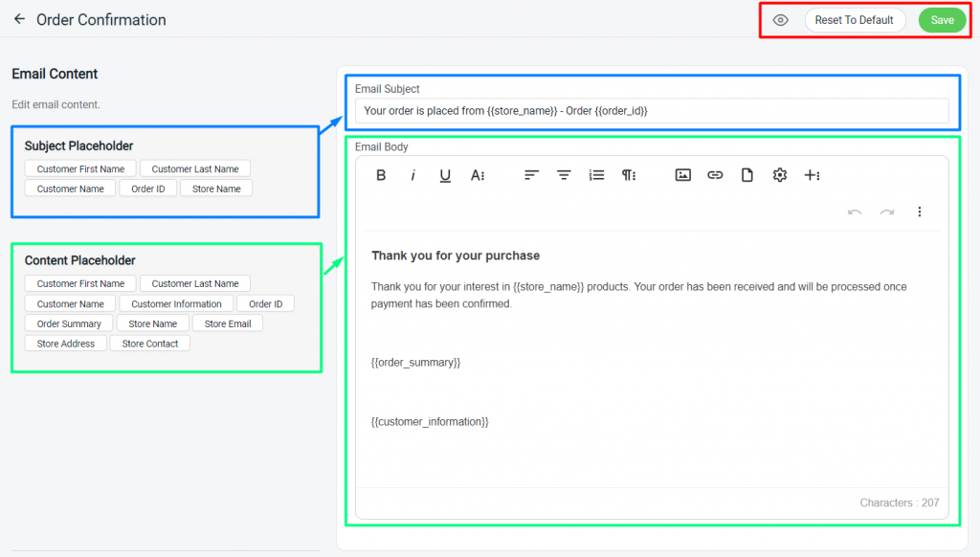Screen dimensions: 980x557
Task: Toggle bold formatting in the editor
Action: [x=380, y=175]
